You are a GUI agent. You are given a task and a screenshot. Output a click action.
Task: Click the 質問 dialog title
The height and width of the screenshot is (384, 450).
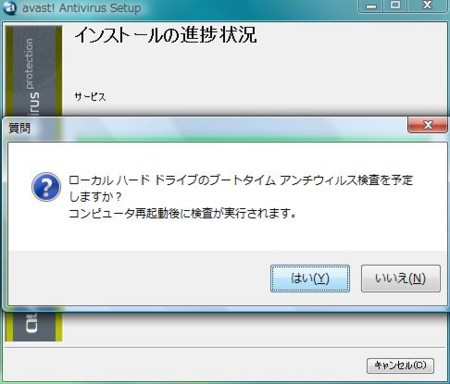click(19, 128)
